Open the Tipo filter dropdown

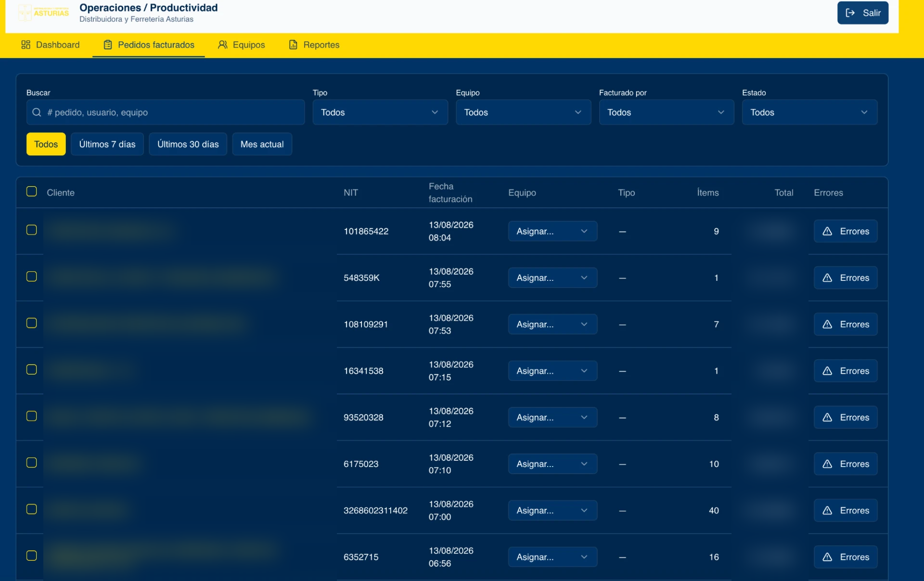[x=380, y=113]
